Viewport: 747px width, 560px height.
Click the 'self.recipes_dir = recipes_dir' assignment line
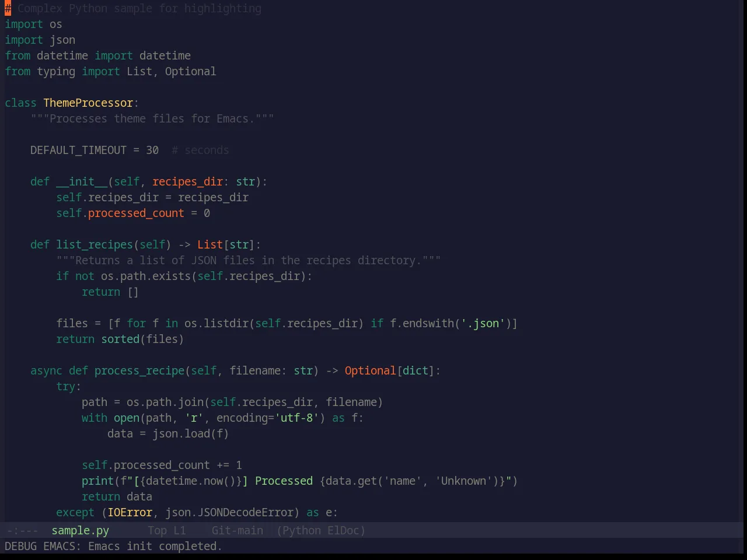(152, 197)
